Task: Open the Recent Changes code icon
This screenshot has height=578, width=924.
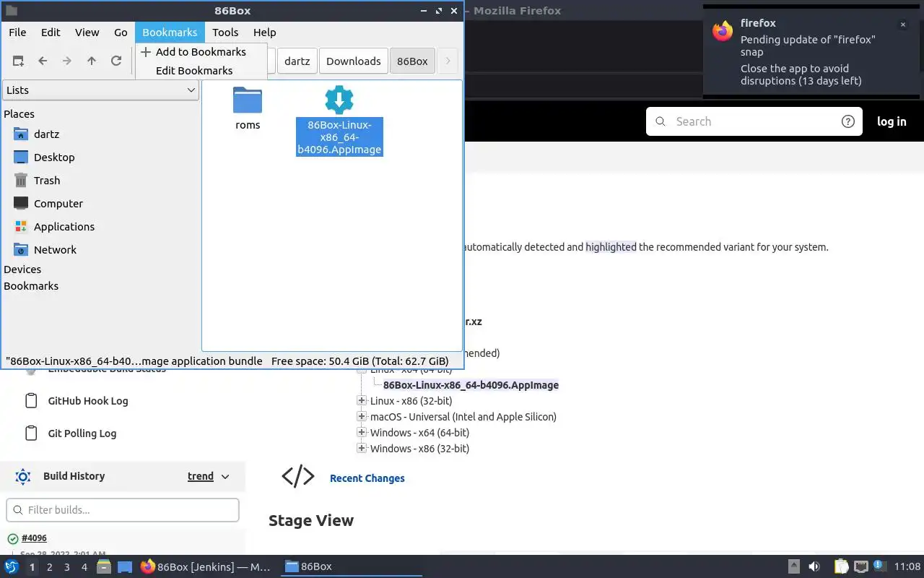Action: [x=298, y=476]
